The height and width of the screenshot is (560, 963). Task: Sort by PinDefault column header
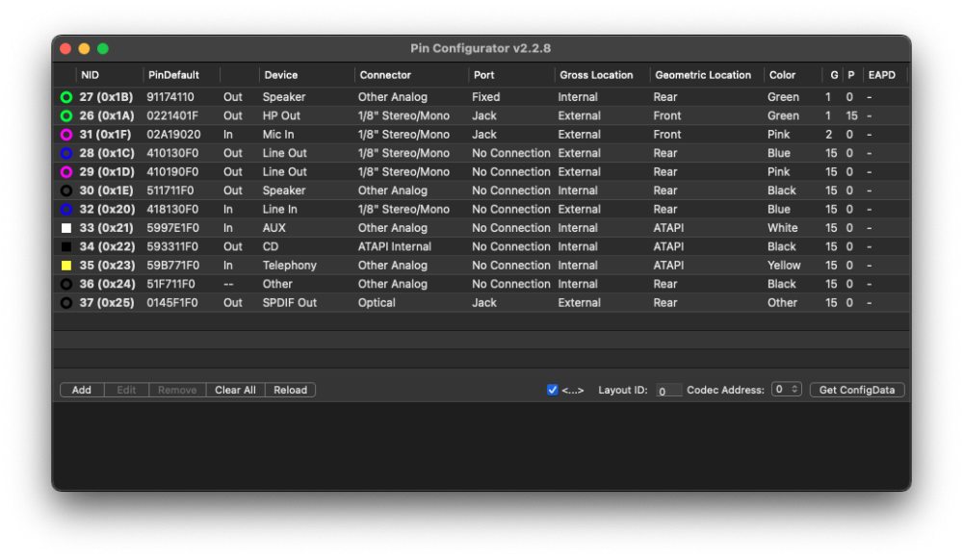coord(173,75)
